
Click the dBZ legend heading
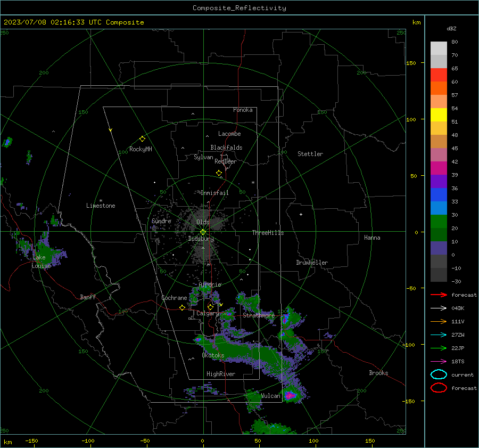[x=451, y=29]
